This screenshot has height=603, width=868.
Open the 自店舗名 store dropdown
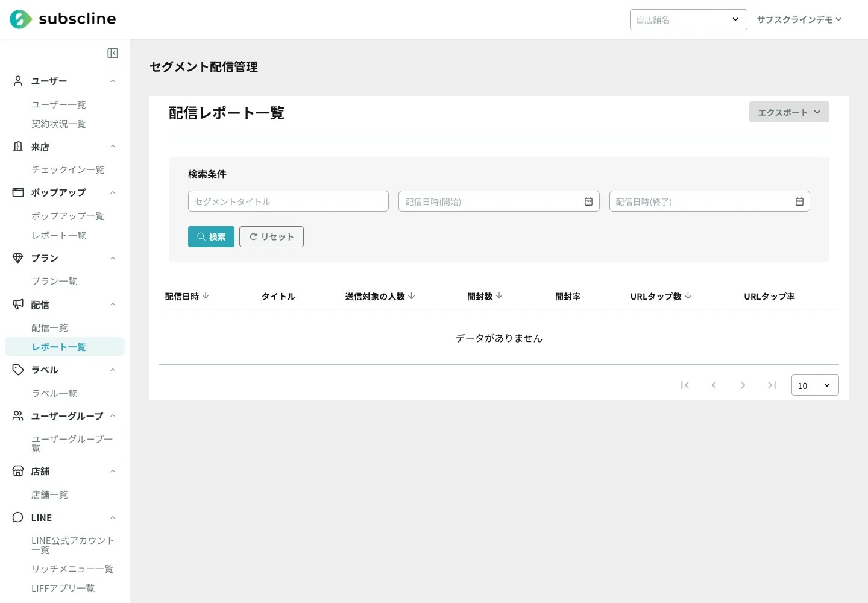pyautogui.click(x=688, y=19)
